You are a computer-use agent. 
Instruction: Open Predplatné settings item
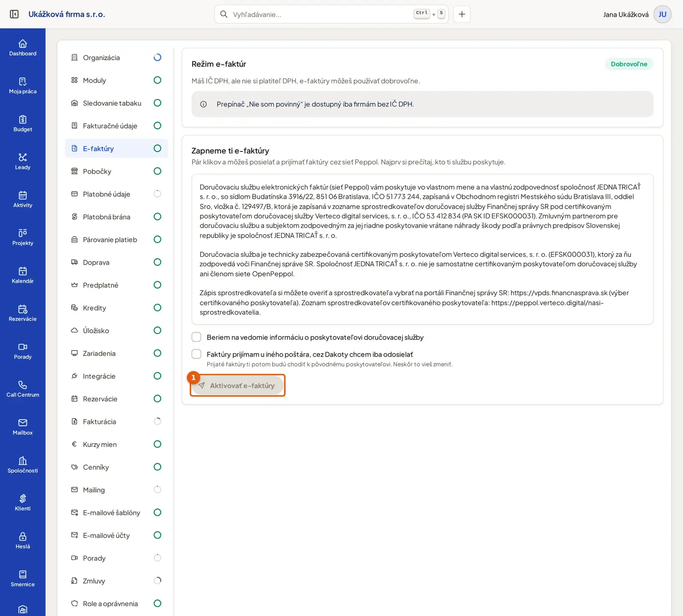(x=116, y=285)
